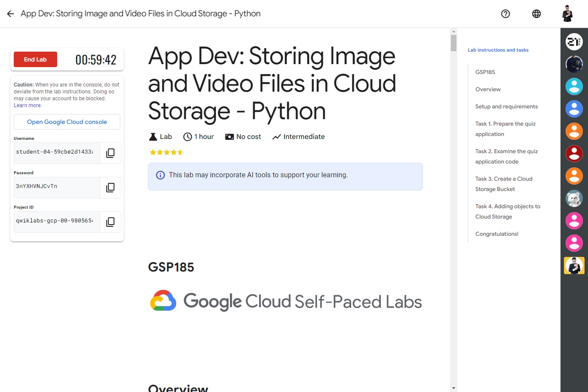The image size is (588, 392).
Task: Select the teal person avatar
Action: pyautogui.click(x=574, y=86)
